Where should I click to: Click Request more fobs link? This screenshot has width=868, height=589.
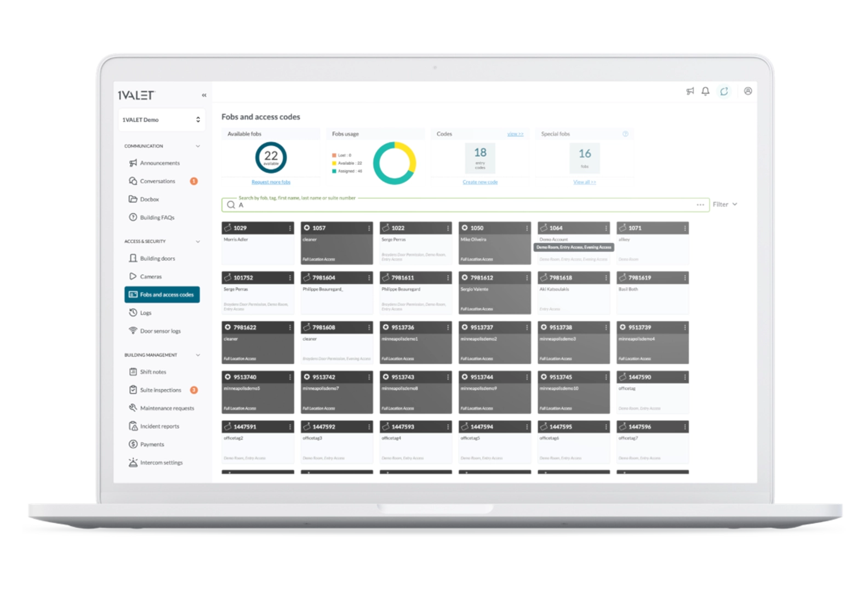(271, 182)
